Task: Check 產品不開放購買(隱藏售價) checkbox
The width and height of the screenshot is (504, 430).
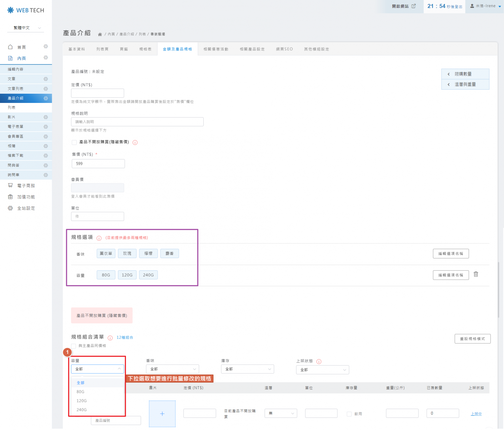Action: tap(74, 143)
